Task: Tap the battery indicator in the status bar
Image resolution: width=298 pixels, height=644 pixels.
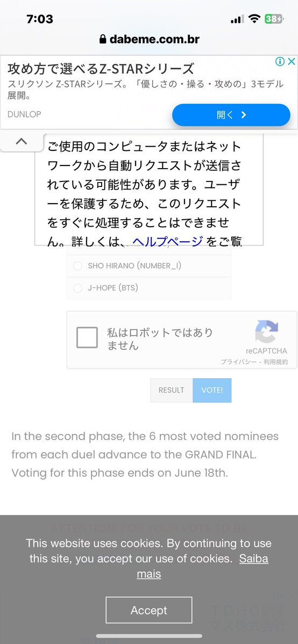Action: [274, 19]
